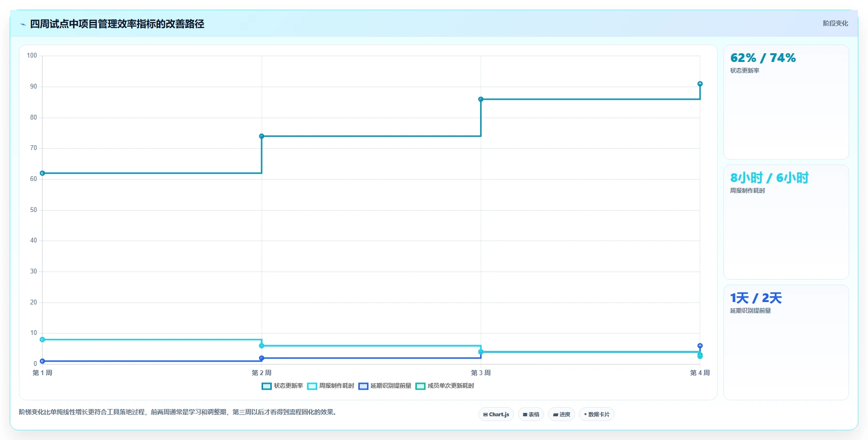
Task: Toggle the 状态更新率 legend series
Action: tap(282, 386)
